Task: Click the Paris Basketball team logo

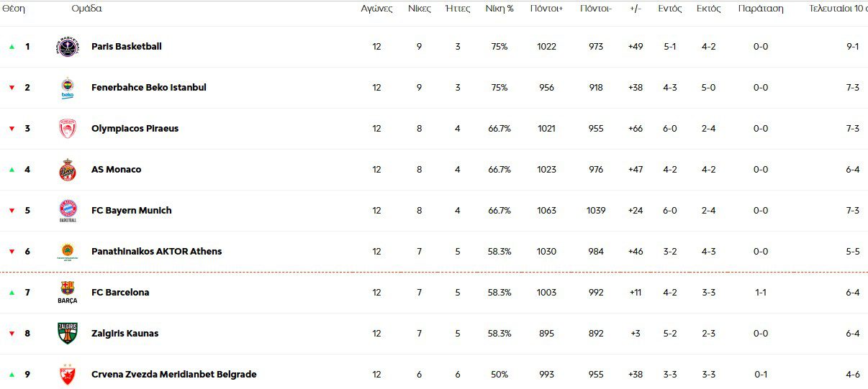Action: click(x=67, y=47)
